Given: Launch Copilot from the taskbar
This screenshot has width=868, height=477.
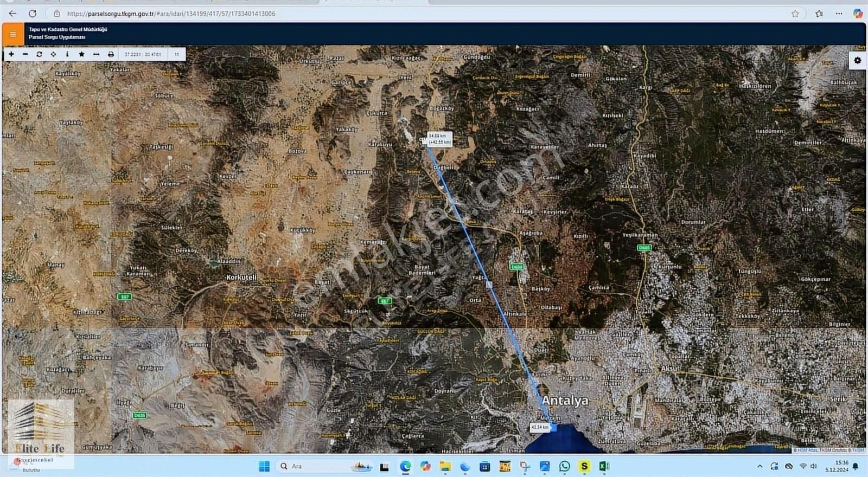Looking at the screenshot, I should [x=425, y=466].
